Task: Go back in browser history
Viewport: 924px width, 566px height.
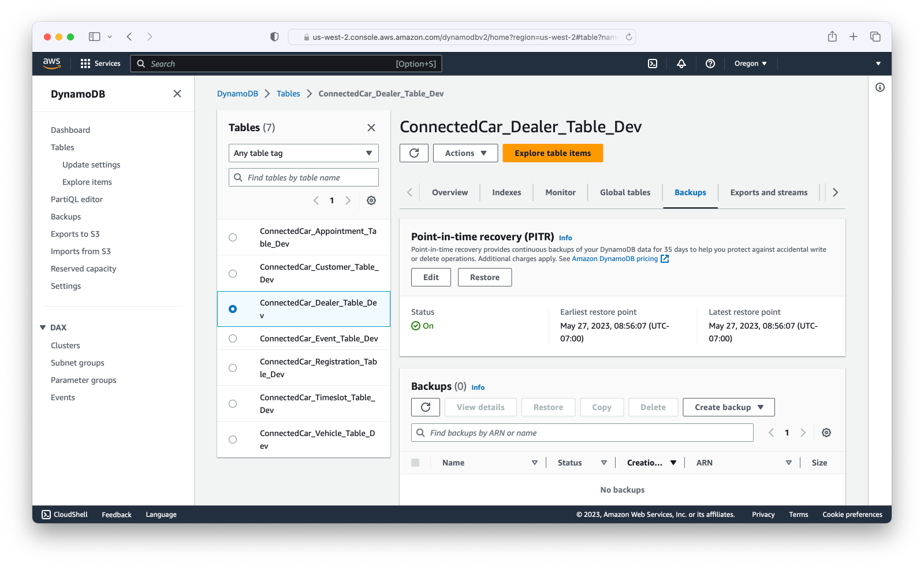Action: click(129, 36)
